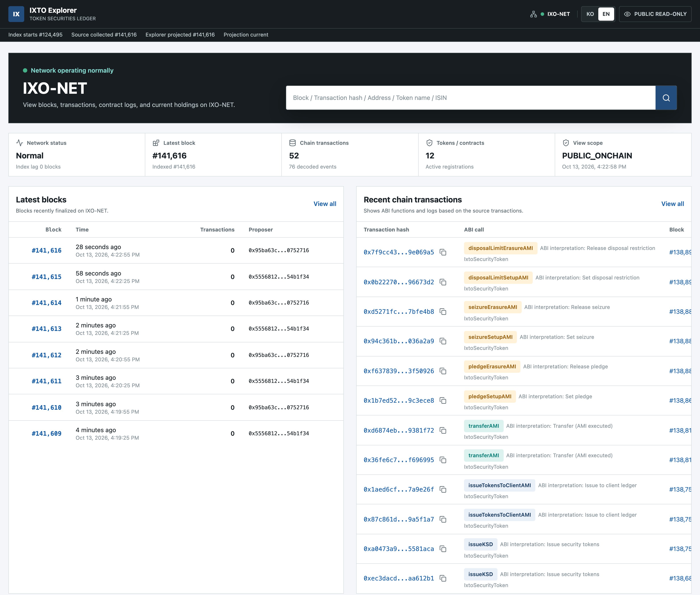
Task: Click the Latest block card icon
Action: pos(156,143)
